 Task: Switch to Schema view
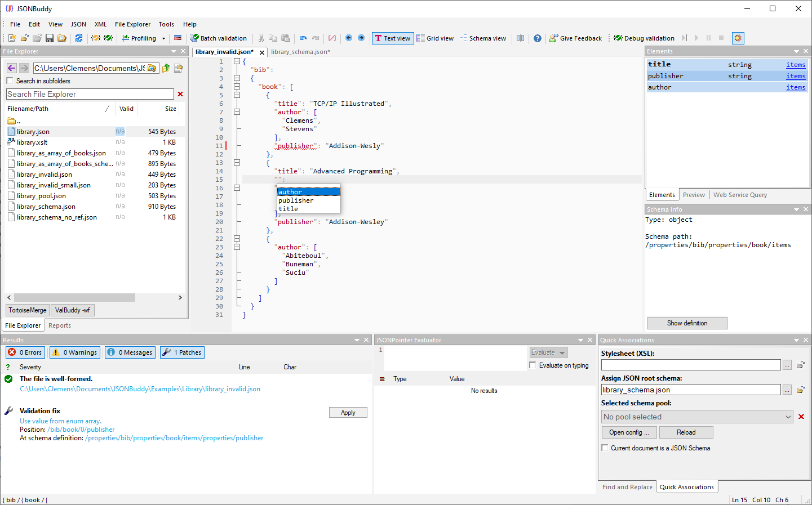click(x=483, y=38)
